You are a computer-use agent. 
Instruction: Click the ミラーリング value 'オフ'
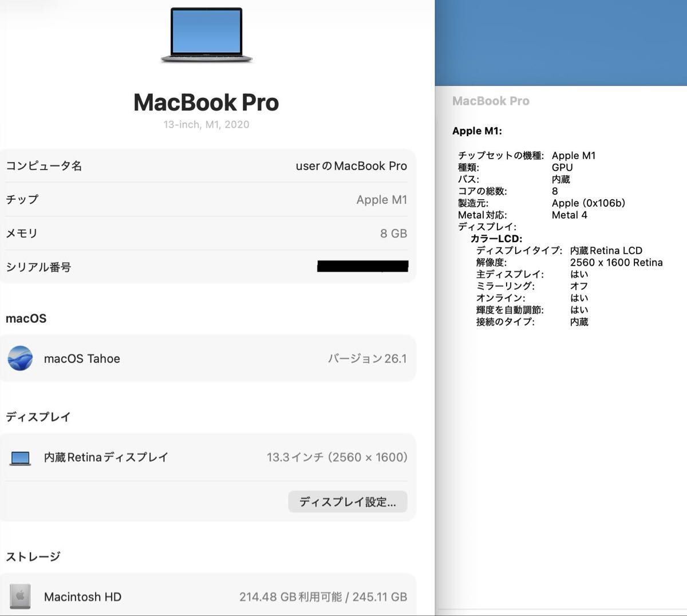(x=579, y=286)
